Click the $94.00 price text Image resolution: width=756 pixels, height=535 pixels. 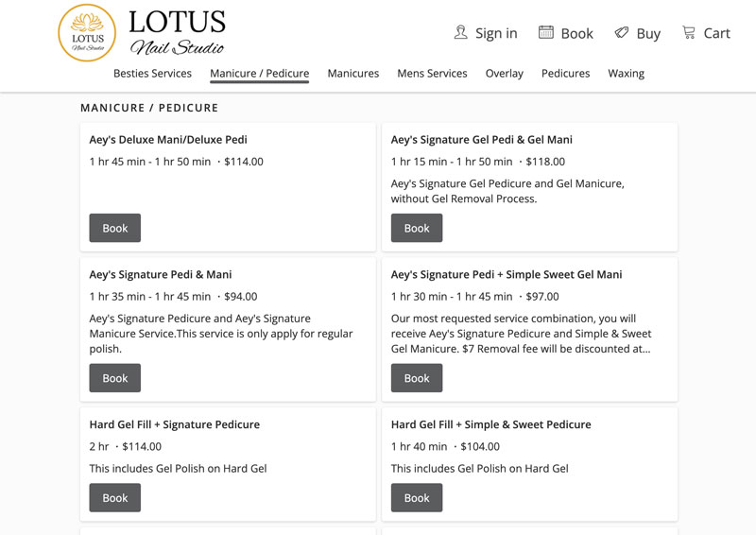tap(241, 297)
